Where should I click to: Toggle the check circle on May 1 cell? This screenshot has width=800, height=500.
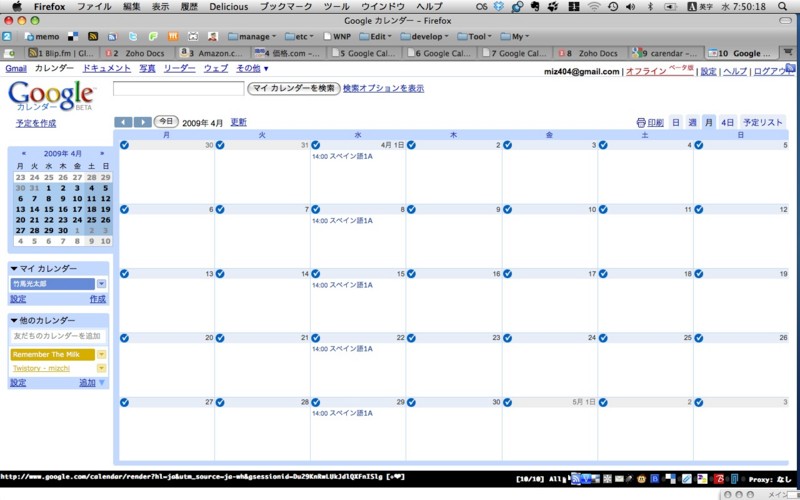pyautogui.click(x=507, y=402)
